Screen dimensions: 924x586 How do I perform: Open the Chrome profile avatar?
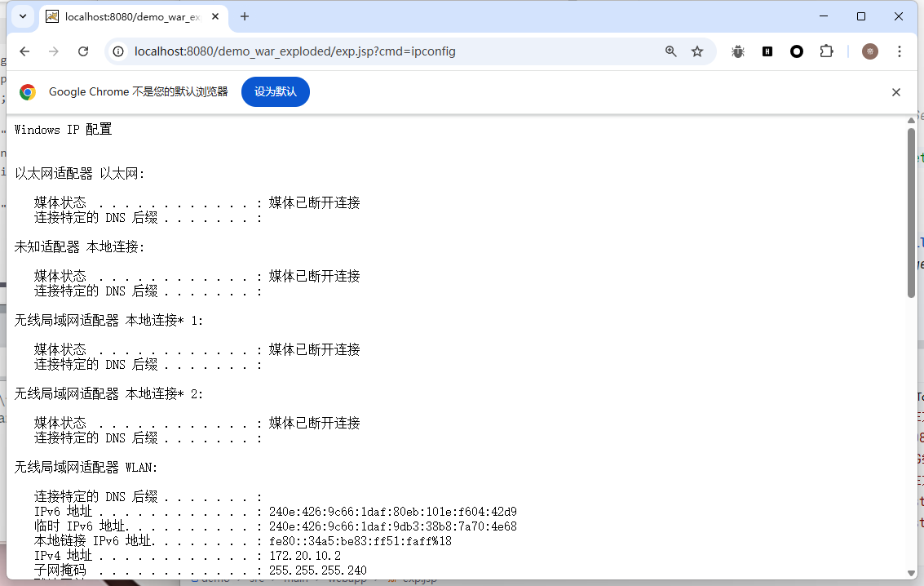[870, 51]
